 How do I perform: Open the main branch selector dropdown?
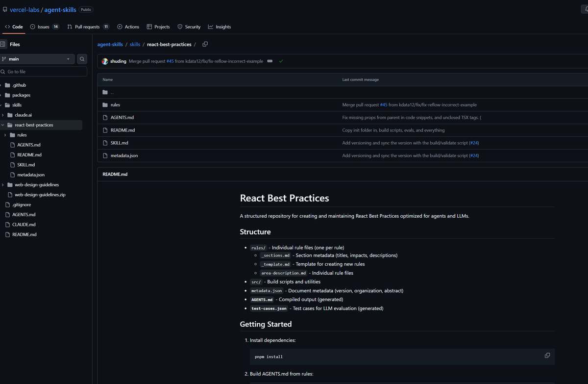point(37,59)
